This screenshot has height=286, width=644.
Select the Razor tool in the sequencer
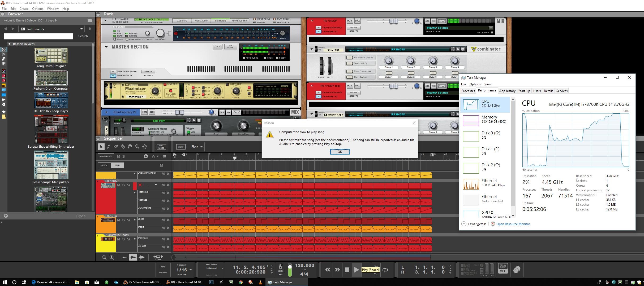[x=123, y=147]
